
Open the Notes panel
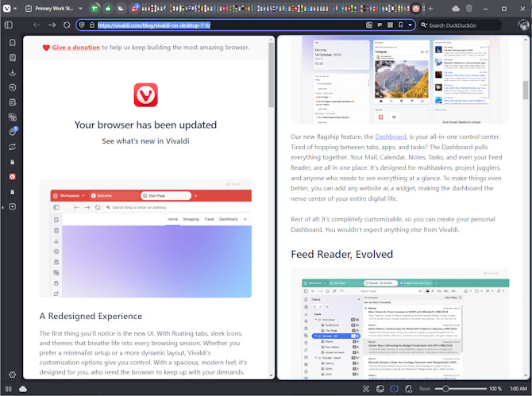point(12,102)
